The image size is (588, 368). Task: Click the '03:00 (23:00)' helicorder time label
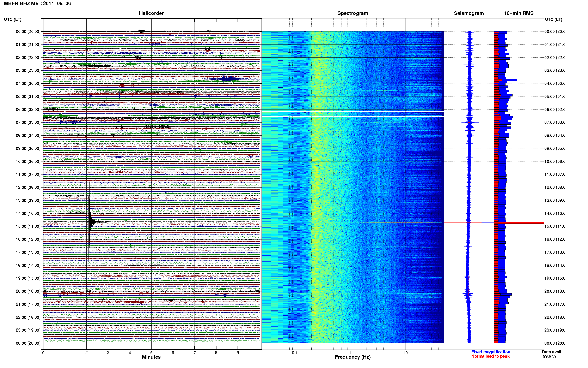point(28,70)
